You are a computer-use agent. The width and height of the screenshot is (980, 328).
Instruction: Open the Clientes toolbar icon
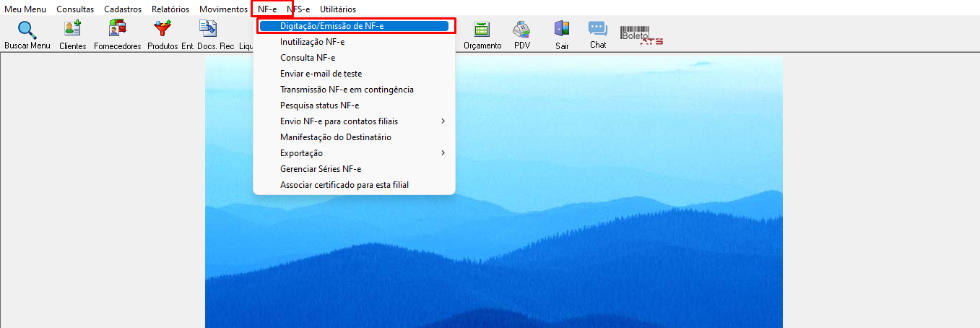coord(72,30)
